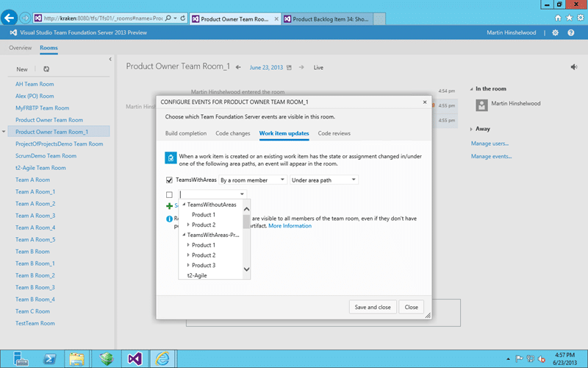Select Product 1 under TeamsWithoutAreas
Viewport: 588px width, 368px height.
point(204,215)
